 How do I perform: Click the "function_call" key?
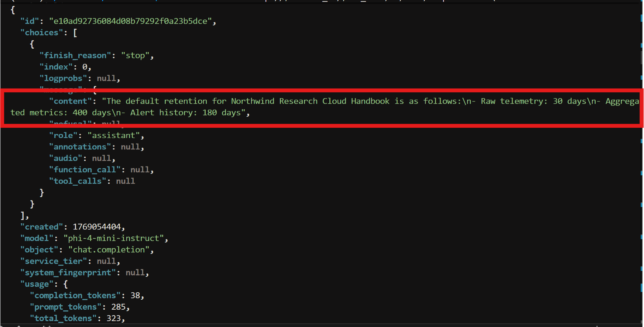click(85, 170)
